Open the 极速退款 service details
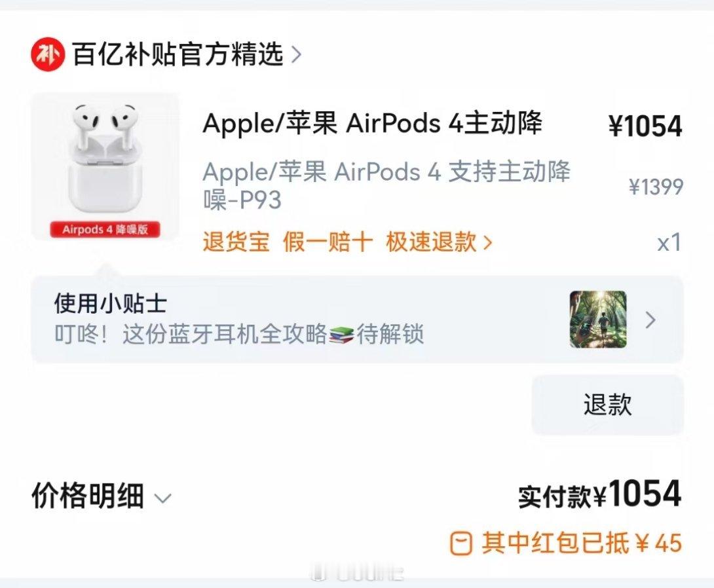The image size is (714, 588). click(x=431, y=242)
